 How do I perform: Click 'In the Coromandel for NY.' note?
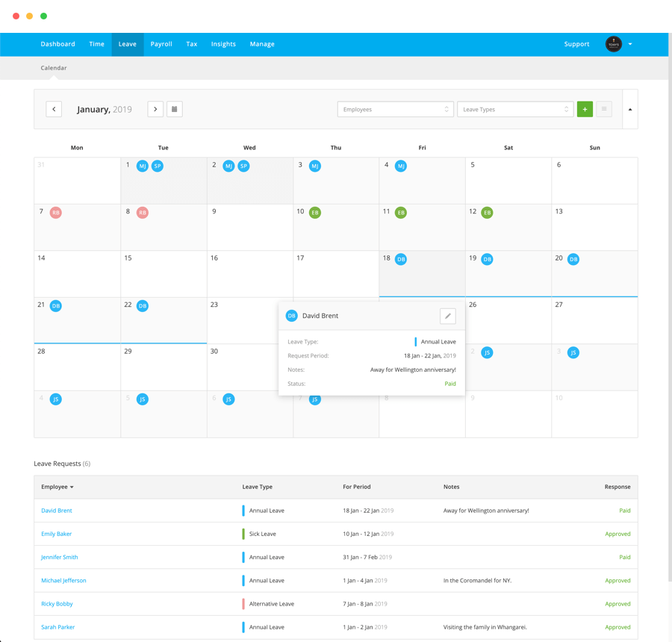pyautogui.click(x=477, y=580)
